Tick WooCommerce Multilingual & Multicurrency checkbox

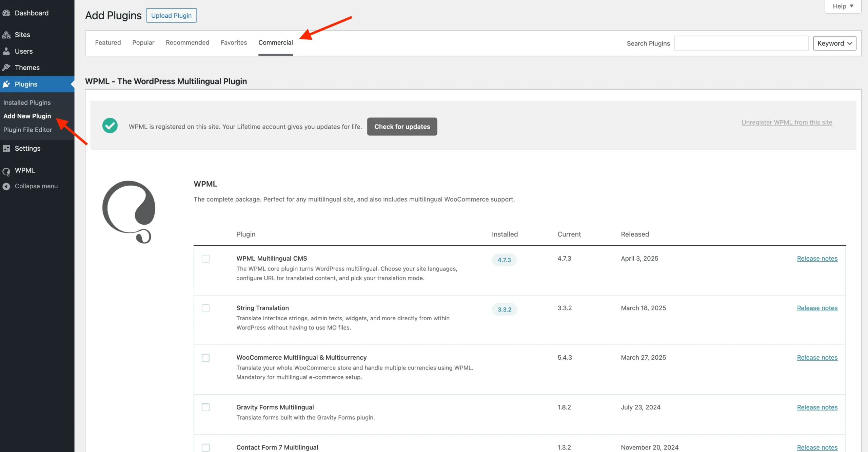pyautogui.click(x=205, y=358)
